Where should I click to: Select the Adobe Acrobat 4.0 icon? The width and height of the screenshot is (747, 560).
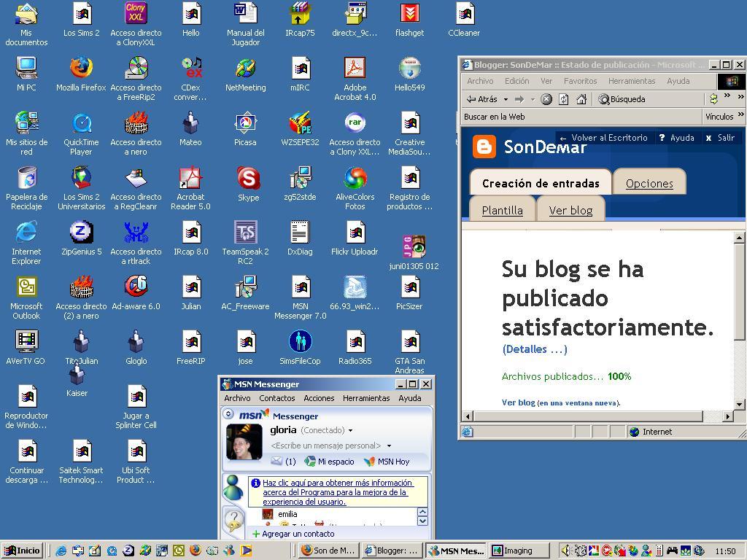355,79
